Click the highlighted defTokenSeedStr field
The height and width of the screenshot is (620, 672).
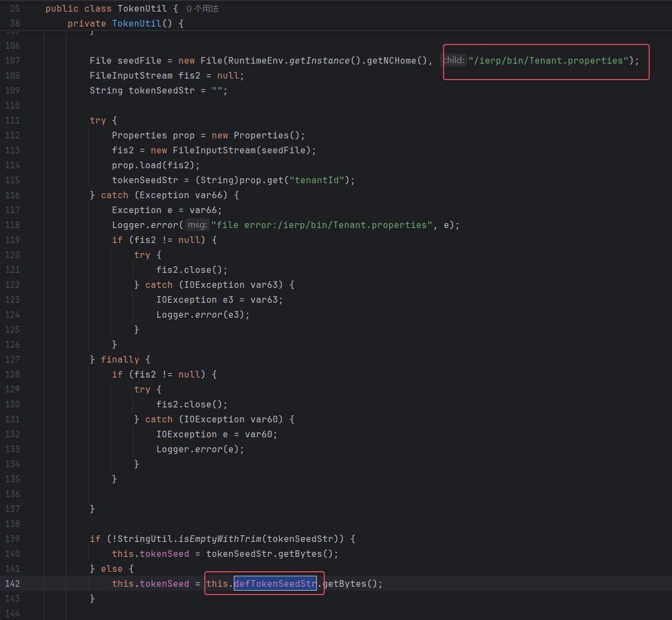click(275, 583)
